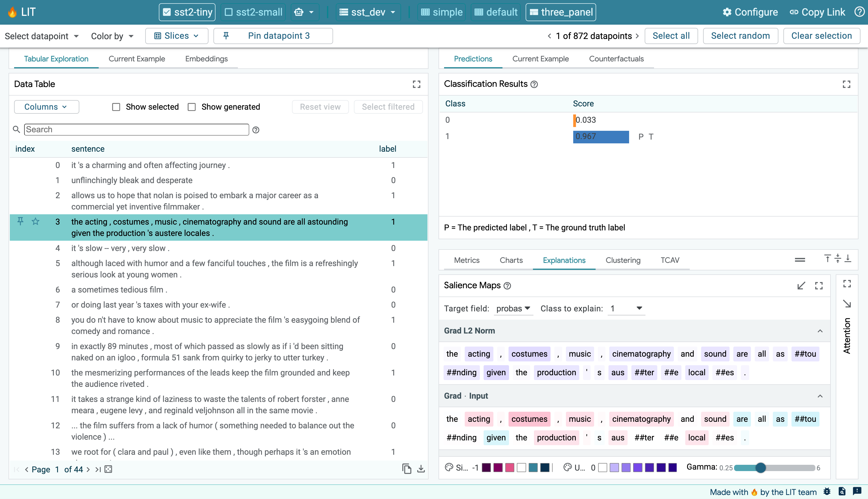Open the Select datapoint dropdown
The image size is (868, 499).
[42, 36]
